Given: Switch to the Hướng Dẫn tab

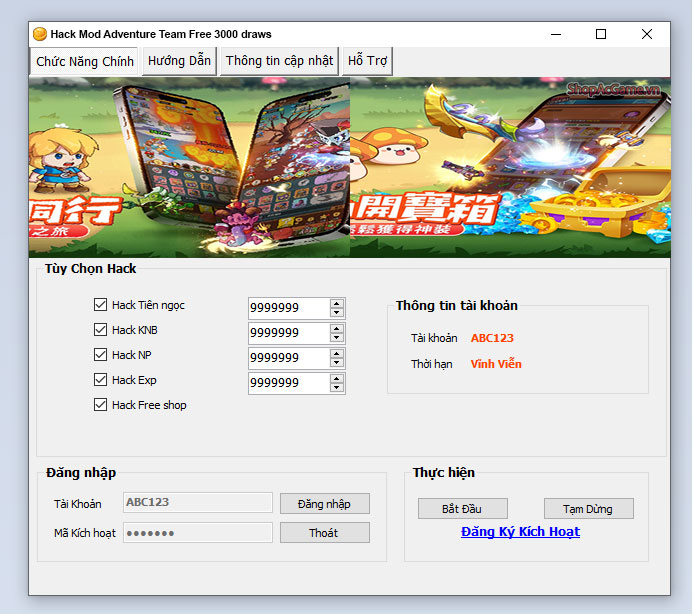Looking at the screenshot, I should (x=179, y=61).
